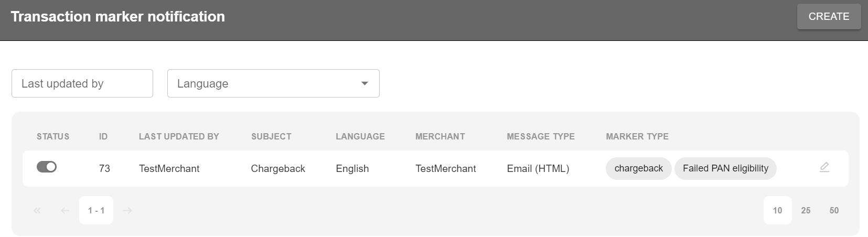868x237 pixels.
Task: Select the Failed PAN eligibility chip
Action: click(725, 168)
